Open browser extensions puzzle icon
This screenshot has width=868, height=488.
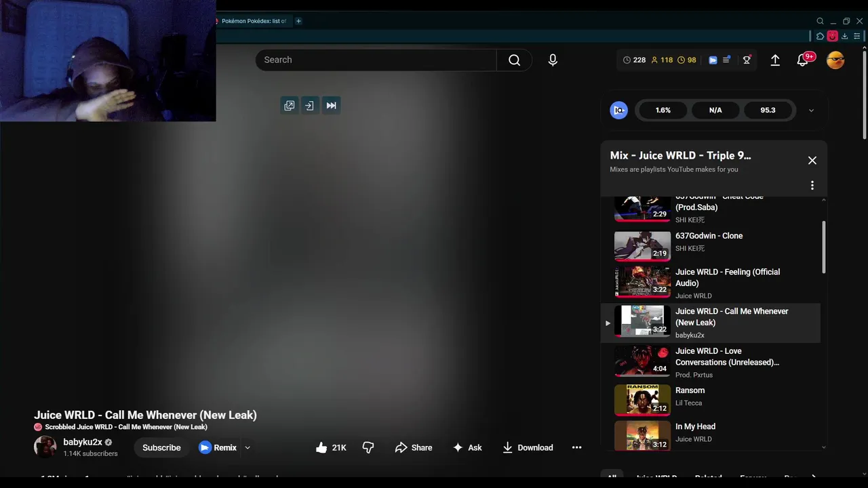point(820,36)
